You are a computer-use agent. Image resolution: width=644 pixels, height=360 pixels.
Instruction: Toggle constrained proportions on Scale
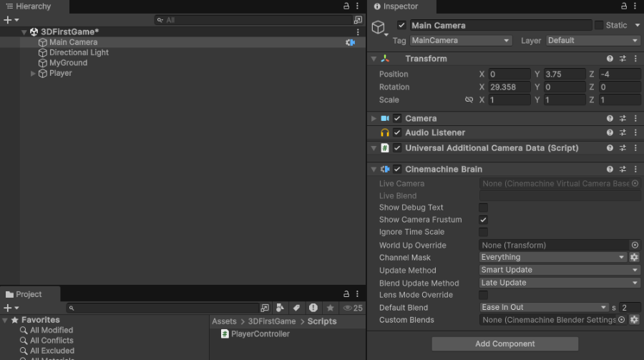coord(469,100)
